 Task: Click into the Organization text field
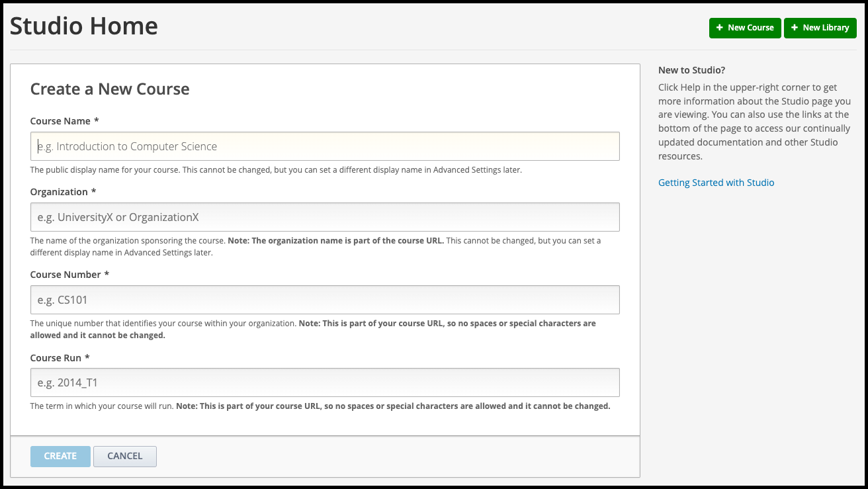click(325, 217)
